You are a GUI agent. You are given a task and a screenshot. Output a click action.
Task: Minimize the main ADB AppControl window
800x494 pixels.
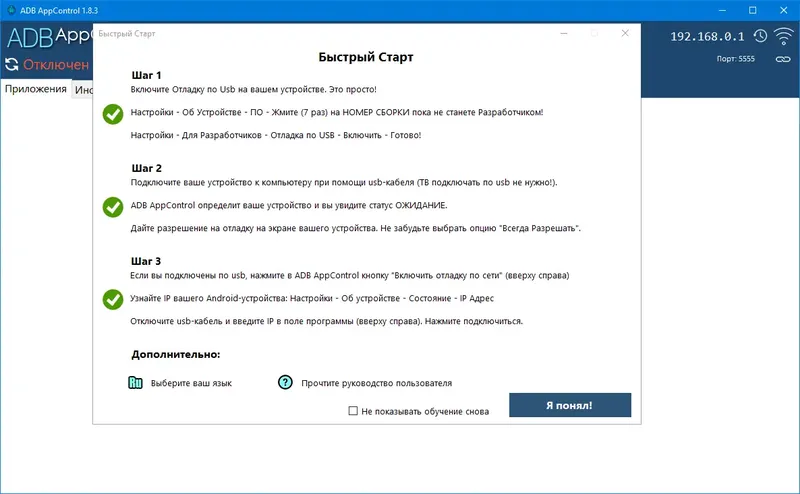[x=722, y=10]
